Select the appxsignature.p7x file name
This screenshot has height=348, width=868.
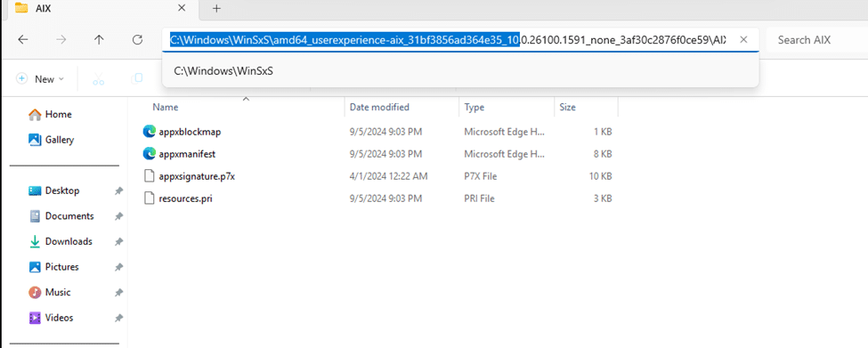pyautogui.click(x=197, y=176)
